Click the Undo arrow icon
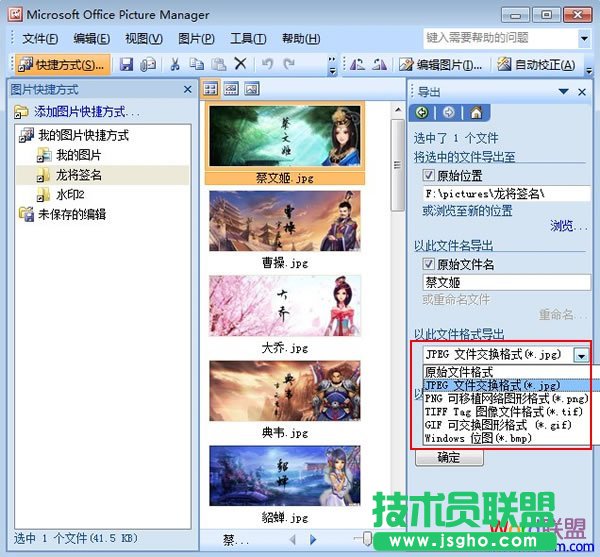The image size is (600, 557). click(267, 64)
